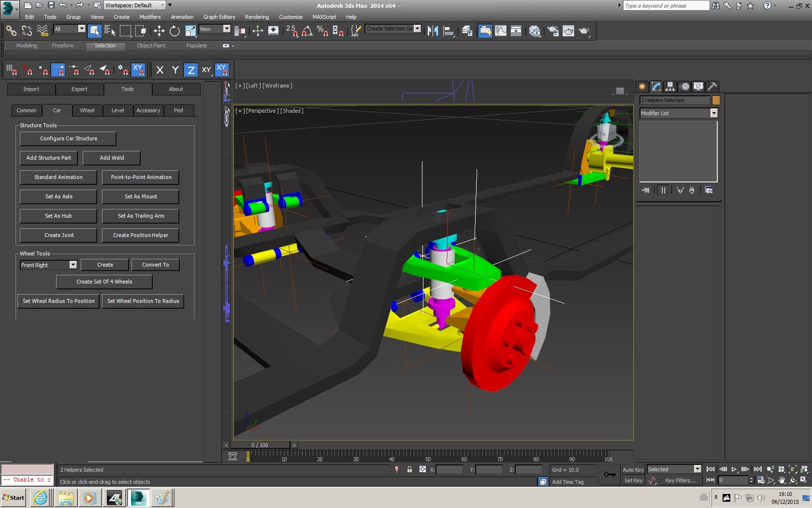Toggle the Z axis constraint button
Screen dimensions: 812x508
pos(191,70)
